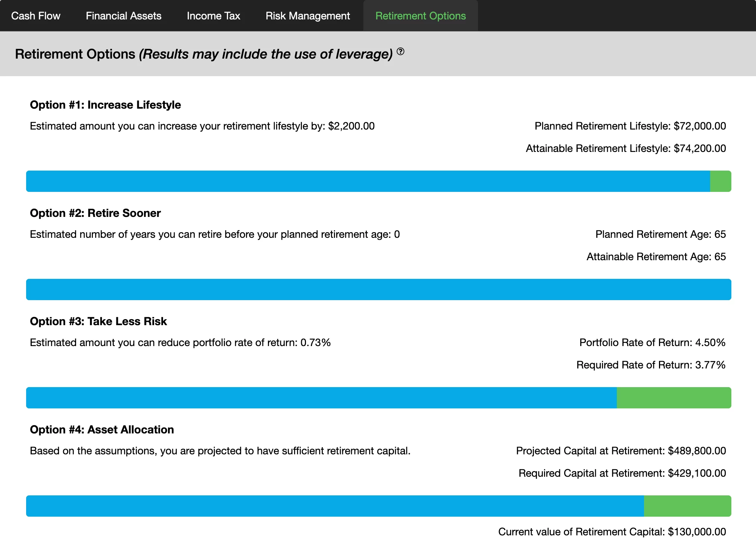Open the Risk Management tab
The width and height of the screenshot is (756, 554).
[308, 16]
